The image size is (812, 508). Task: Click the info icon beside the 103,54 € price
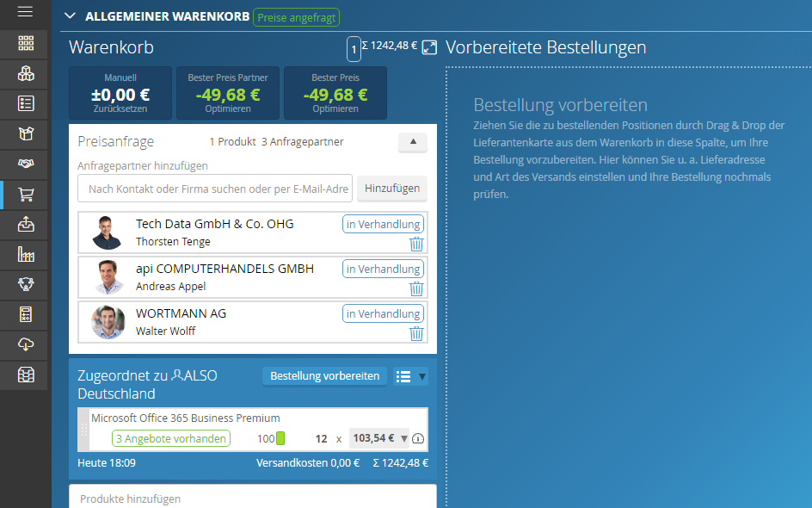click(x=418, y=439)
